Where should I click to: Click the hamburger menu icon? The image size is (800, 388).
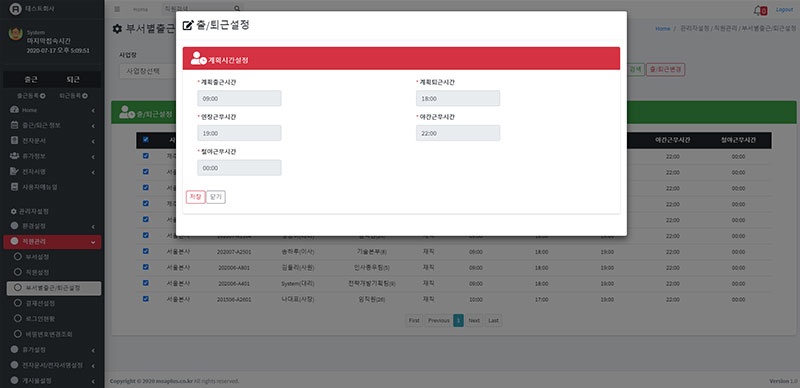[117, 9]
